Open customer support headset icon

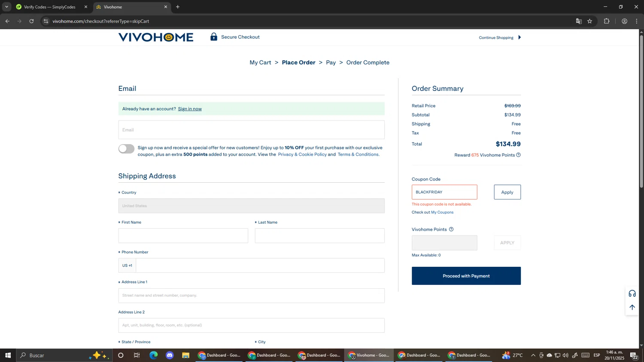[x=632, y=294]
